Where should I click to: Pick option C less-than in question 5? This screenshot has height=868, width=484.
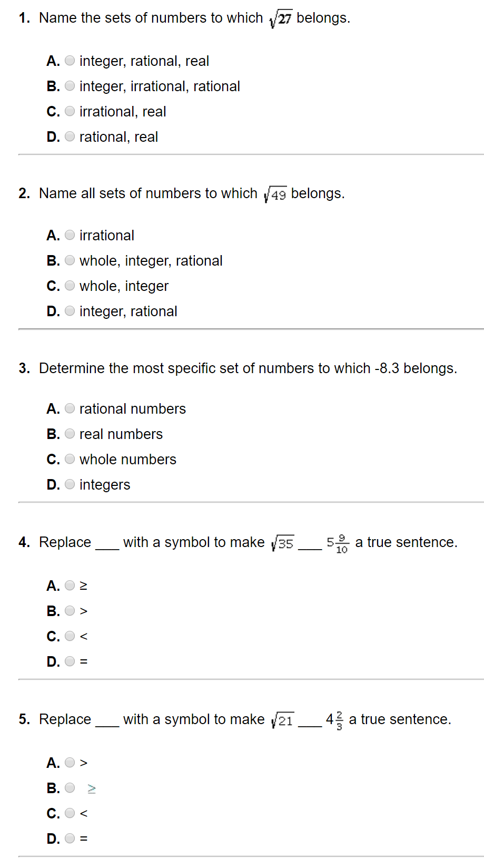tap(70, 813)
